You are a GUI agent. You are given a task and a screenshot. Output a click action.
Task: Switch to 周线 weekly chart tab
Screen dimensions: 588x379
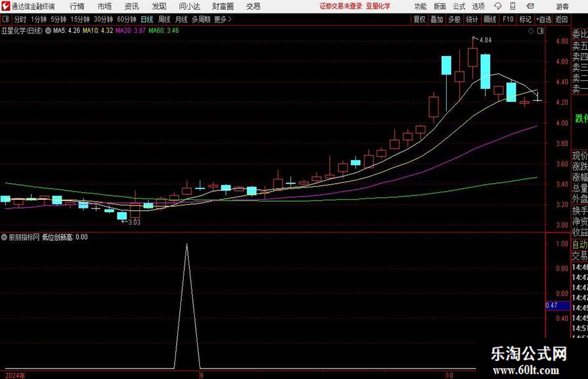(164, 19)
